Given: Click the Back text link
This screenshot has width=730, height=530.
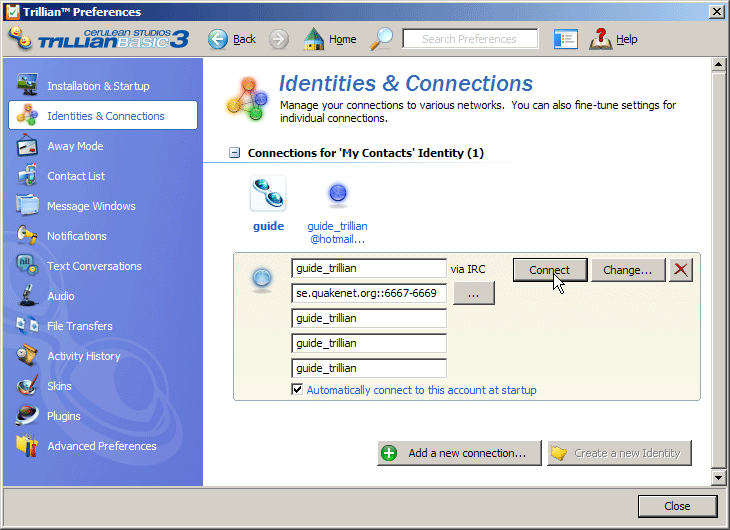Looking at the screenshot, I should coord(244,39).
